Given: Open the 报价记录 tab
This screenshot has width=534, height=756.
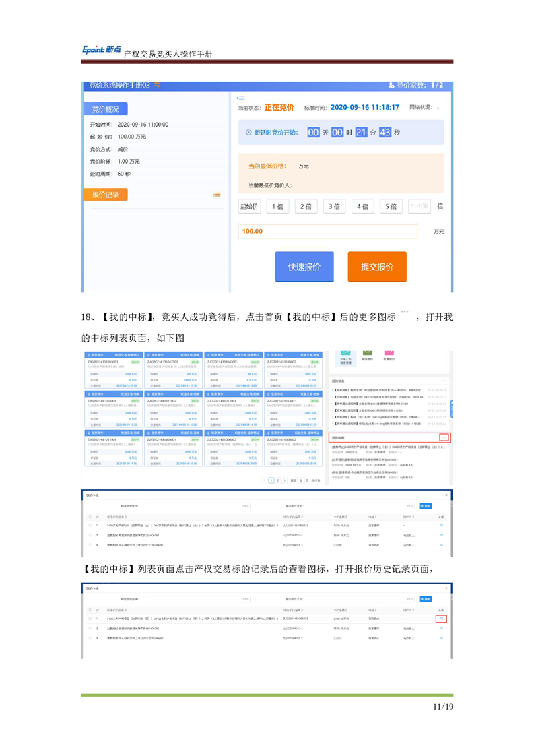Looking at the screenshot, I should click(x=105, y=195).
